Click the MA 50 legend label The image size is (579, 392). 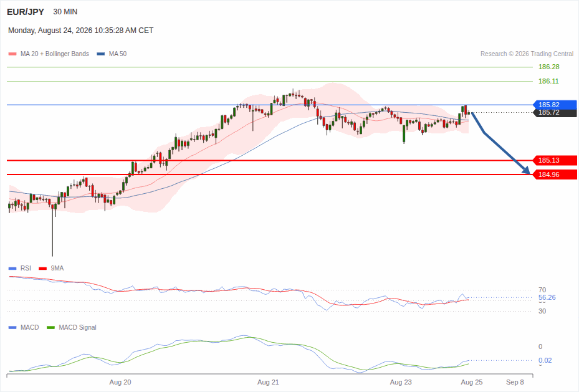coord(118,54)
